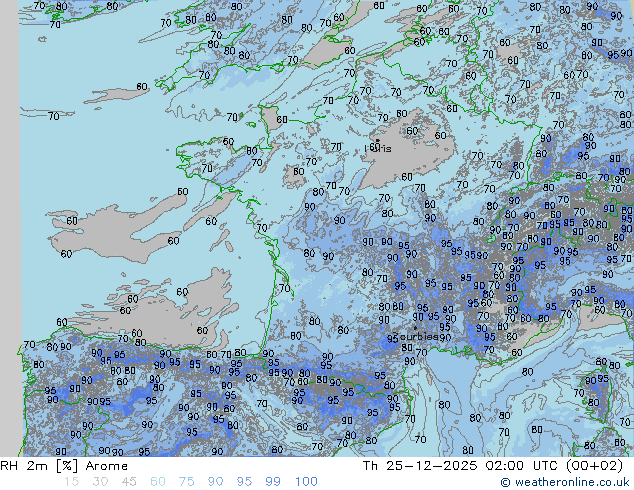Screen dimensions: 634x490
Task: Click the "Th 25-12-2025 02:00 UTC (00+02)" timestamp
Action: (x=492, y=466)
